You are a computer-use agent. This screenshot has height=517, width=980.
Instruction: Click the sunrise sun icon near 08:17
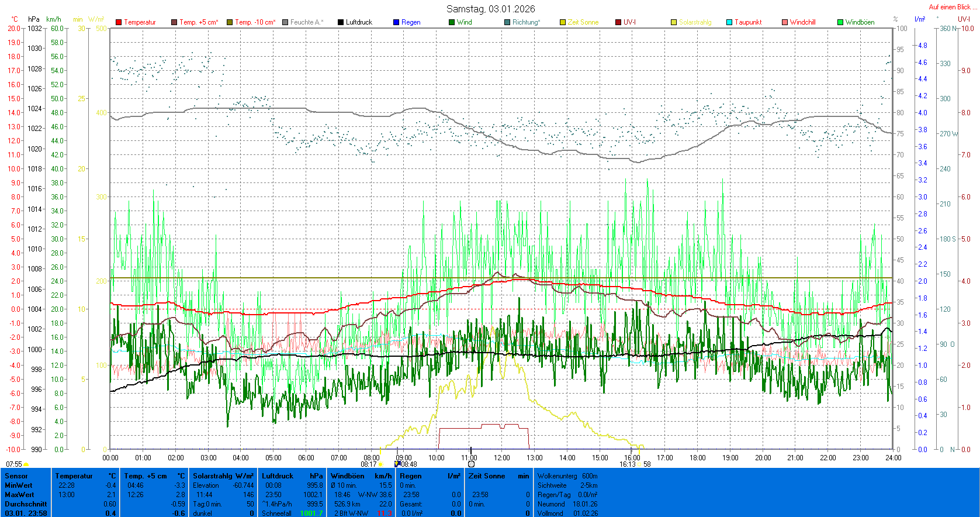380,464
